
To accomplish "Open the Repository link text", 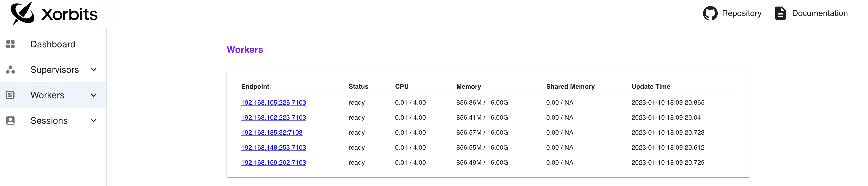I will tap(741, 13).
